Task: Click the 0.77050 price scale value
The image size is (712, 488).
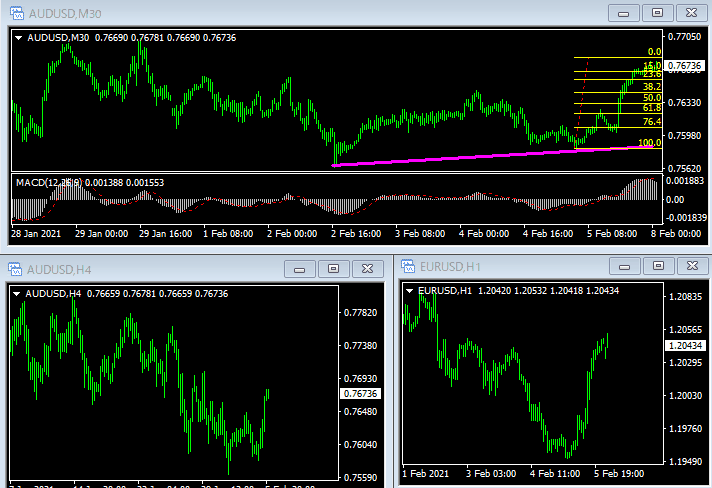Action: click(x=685, y=37)
